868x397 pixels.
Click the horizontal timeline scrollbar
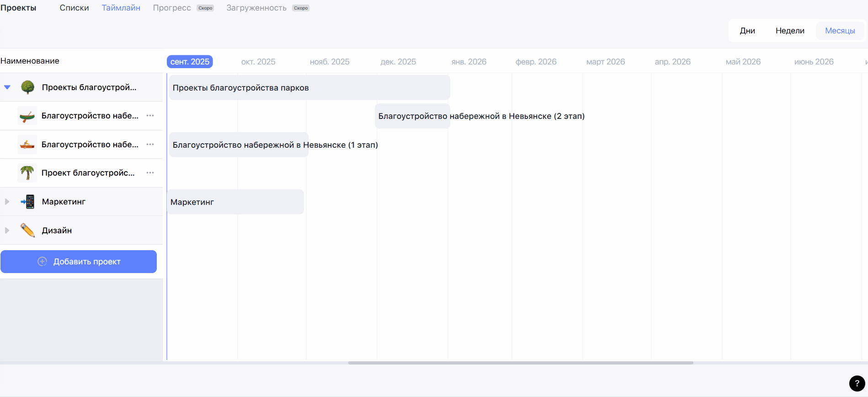click(520, 363)
